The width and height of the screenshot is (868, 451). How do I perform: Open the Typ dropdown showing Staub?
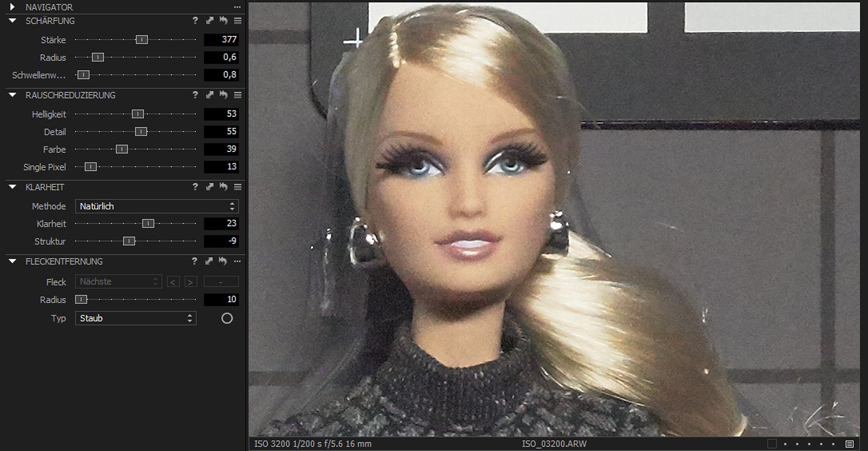(135, 318)
